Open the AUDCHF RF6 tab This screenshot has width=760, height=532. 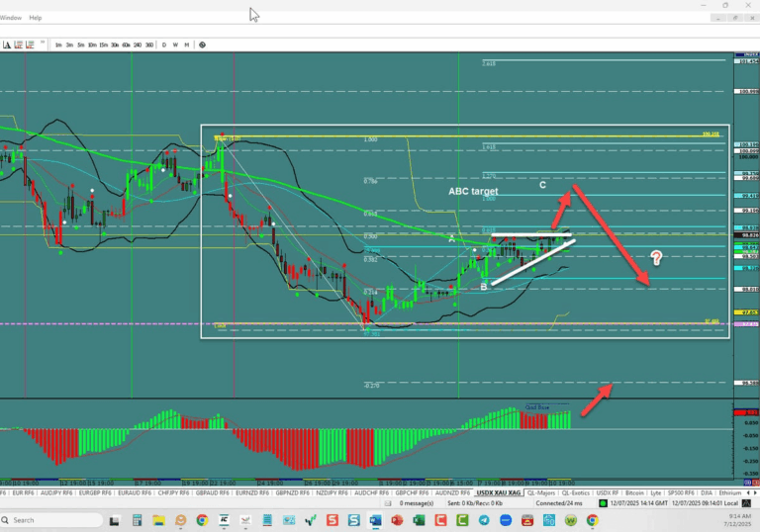click(371, 492)
